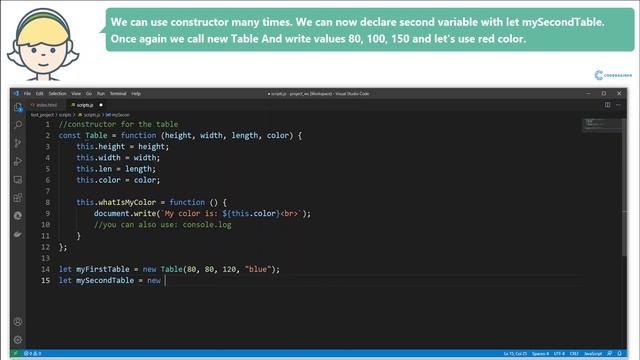This screenshot has height=360, width=640.
Task: Open the Manage gear icon
Action: 18,340
